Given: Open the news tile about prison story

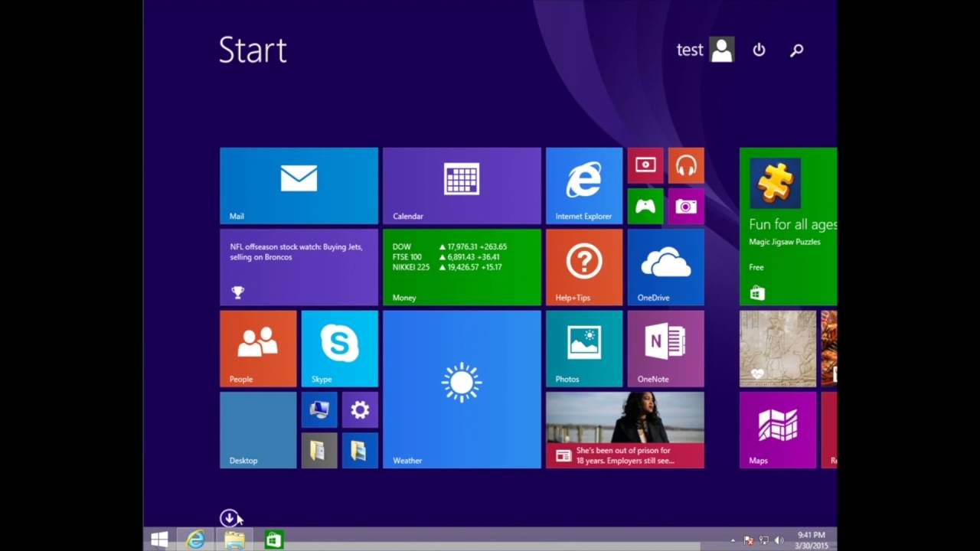Looking at the screenshot, I should 625,430.
